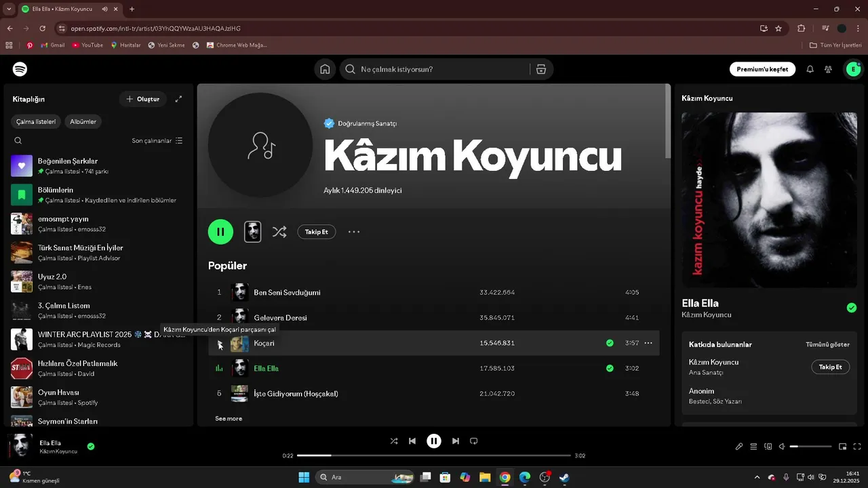Screen dimensions: 868x488
Task: Toggle shuffle in the bottom player bar
Action: 394,441
